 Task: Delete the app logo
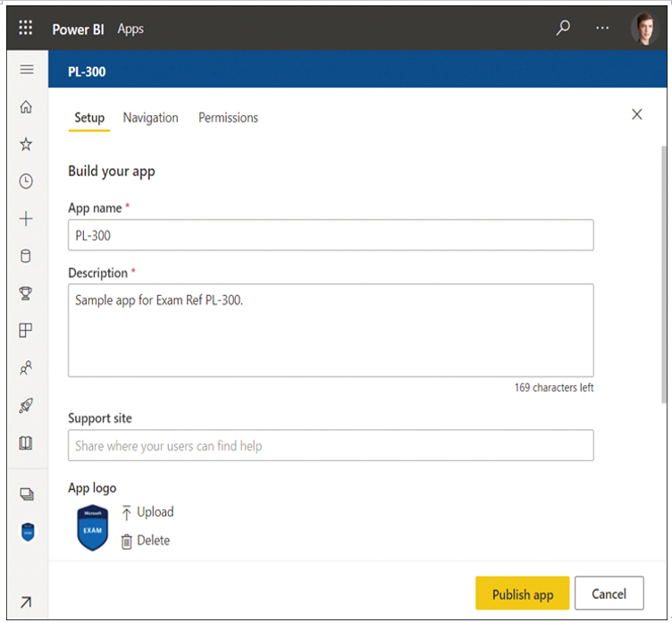click(146, 541)
